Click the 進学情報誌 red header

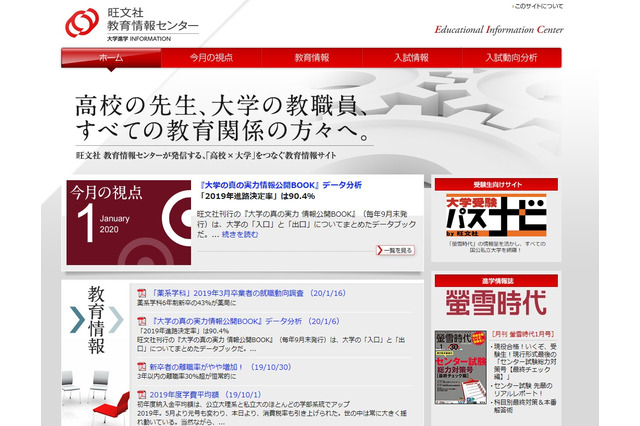point(496,281)
